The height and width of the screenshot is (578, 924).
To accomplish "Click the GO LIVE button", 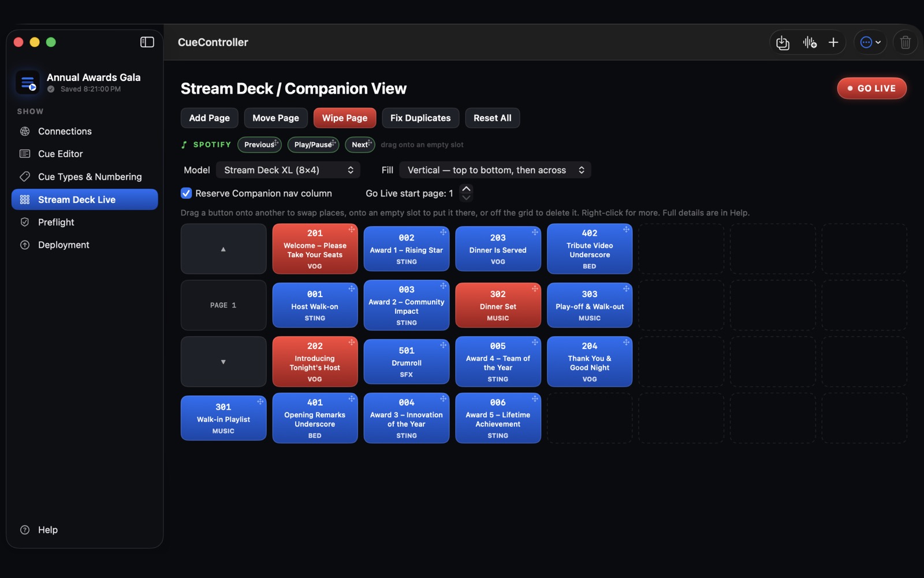I will (872, 88).
